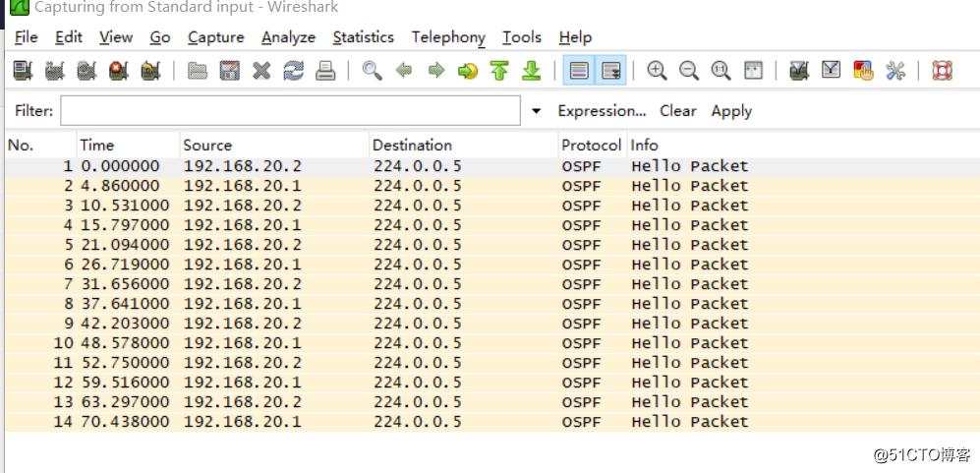Print packets printer icon
Viewport: 980px width, 473px height.
(325, 71)
